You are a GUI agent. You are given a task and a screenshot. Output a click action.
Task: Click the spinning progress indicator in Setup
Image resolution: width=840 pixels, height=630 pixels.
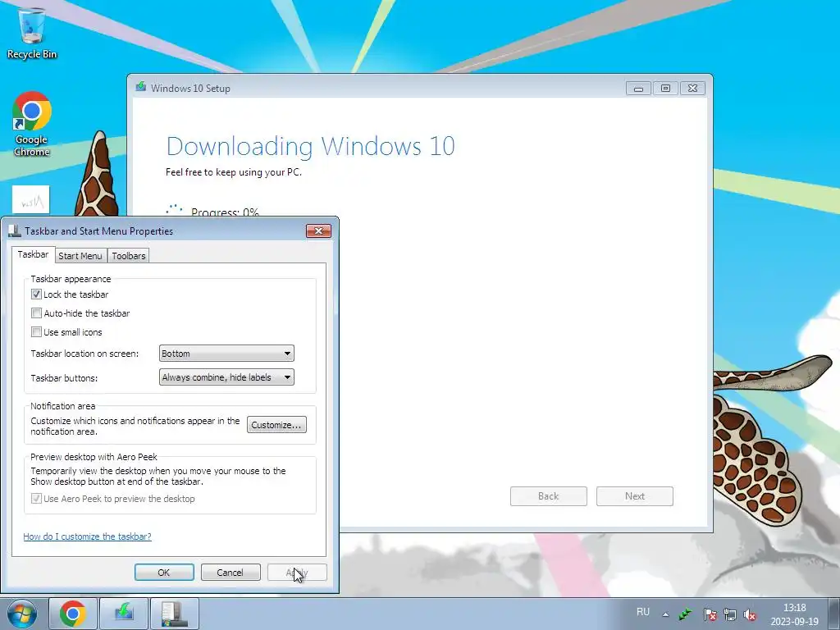click(174, 210)
